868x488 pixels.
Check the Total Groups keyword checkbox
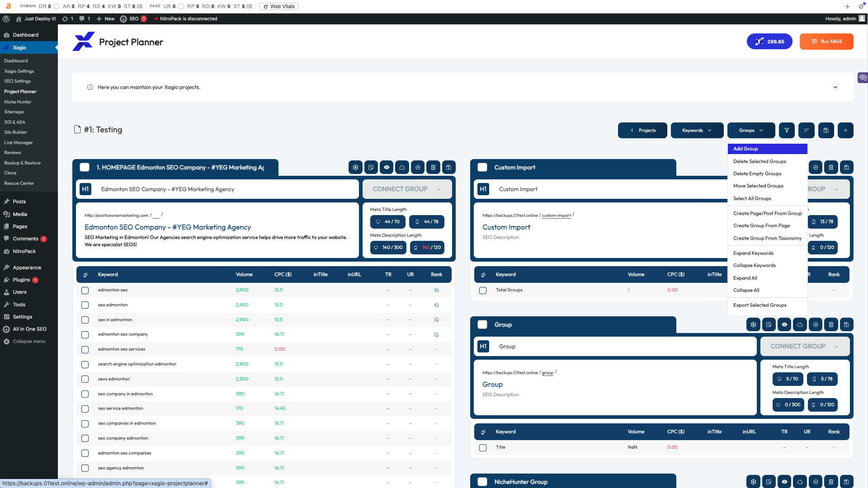(x=483, y=291)
